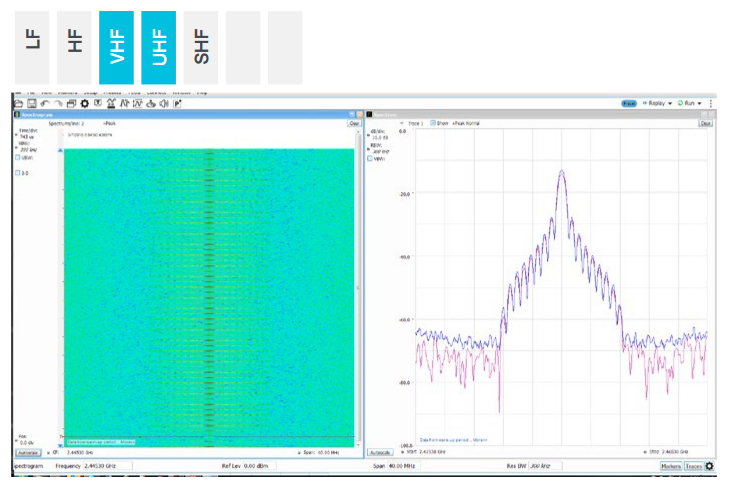Open settings with the toolbar gear icon
The height and width of the screenshot is (487, 729).
[x=84, y=103]
